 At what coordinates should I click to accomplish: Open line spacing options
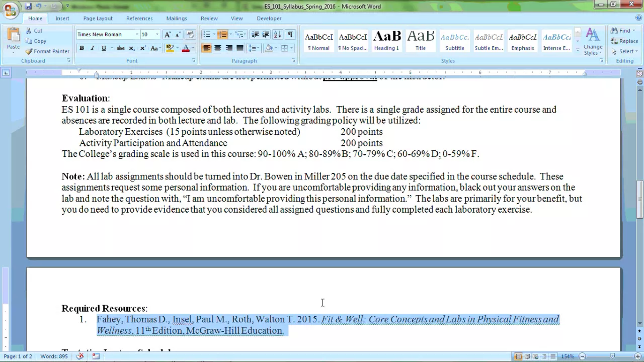(x=254, y=48)
